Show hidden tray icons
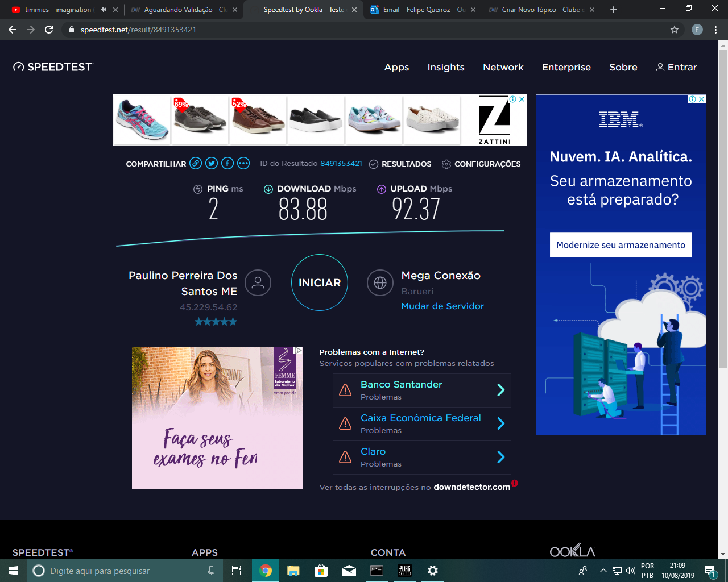 coord(603,571)
